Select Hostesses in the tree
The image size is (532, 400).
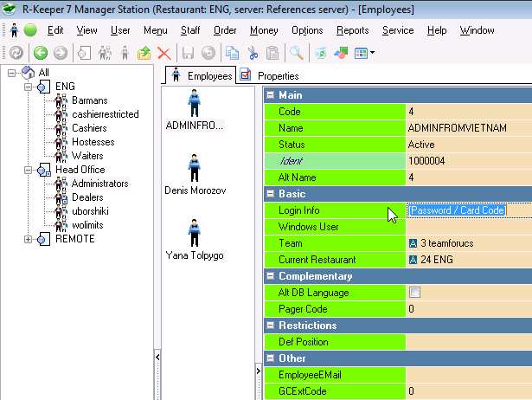pos(93,142)
